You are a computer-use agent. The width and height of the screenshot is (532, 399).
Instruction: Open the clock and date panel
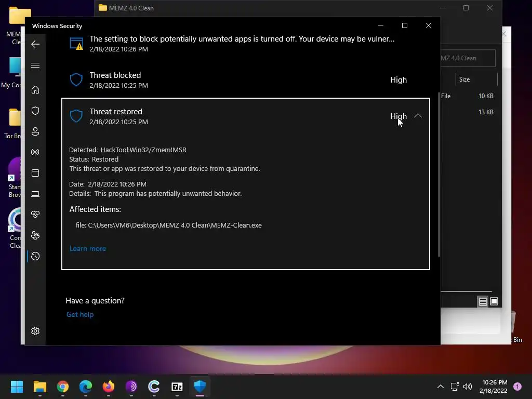click(494, 387)
